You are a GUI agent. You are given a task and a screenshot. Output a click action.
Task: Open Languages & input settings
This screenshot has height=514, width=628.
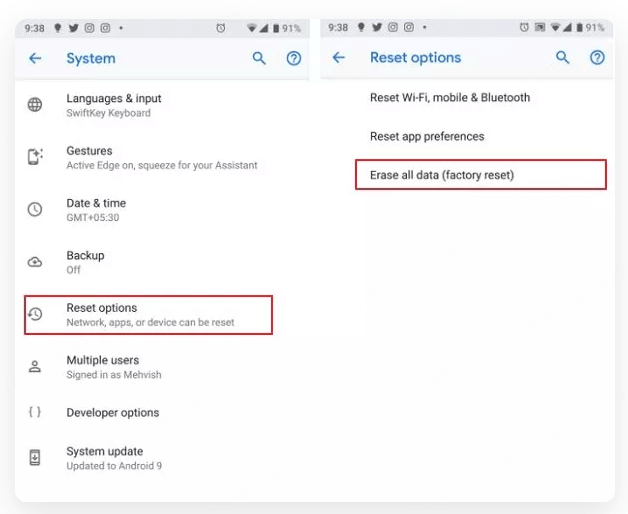113,105
